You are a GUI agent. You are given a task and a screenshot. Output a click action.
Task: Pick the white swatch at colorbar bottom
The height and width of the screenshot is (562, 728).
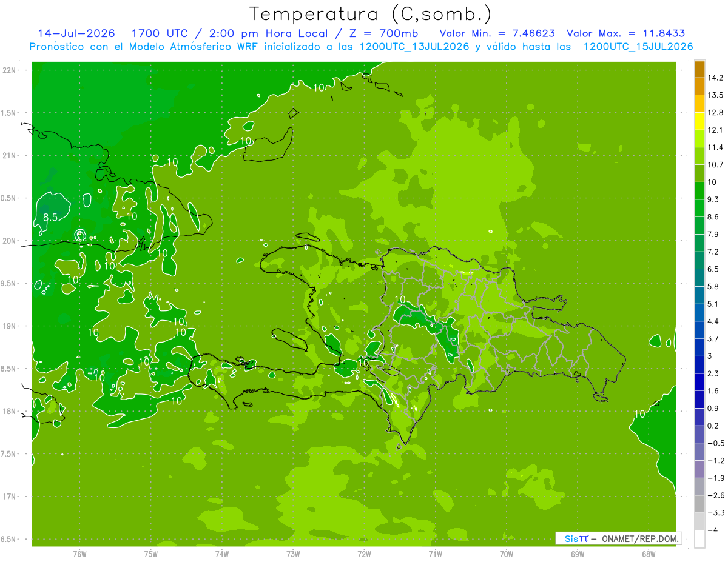(x=699, y=539)
